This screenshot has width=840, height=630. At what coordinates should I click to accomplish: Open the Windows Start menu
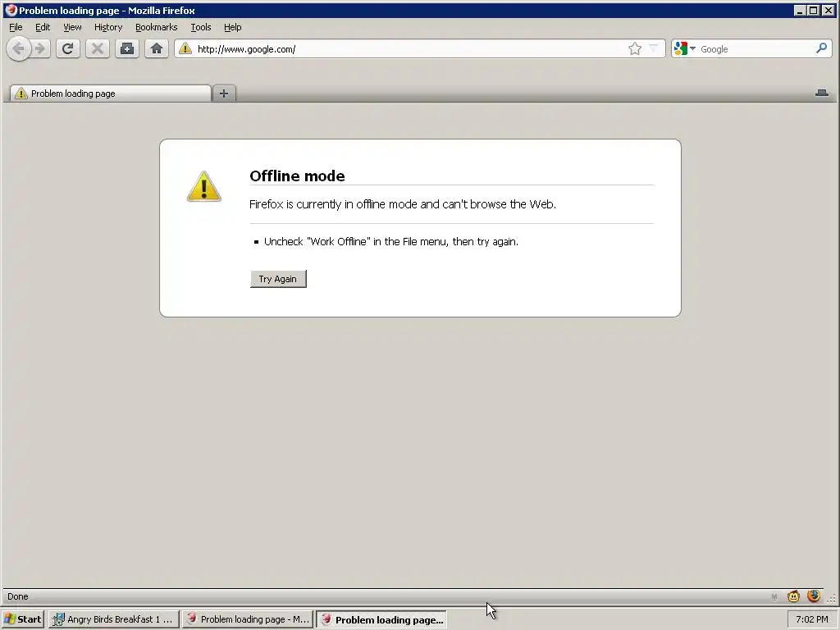[x=23, y=619]
